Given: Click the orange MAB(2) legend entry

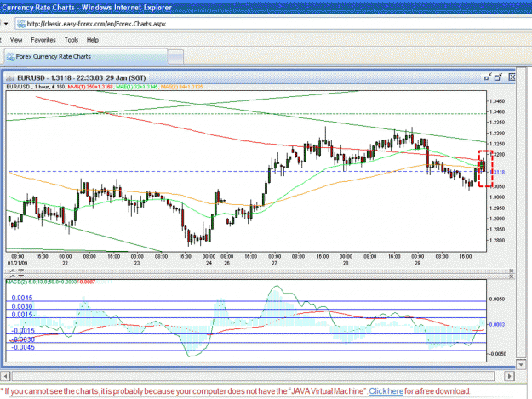Looking at the screenshot, I should 181,87.
